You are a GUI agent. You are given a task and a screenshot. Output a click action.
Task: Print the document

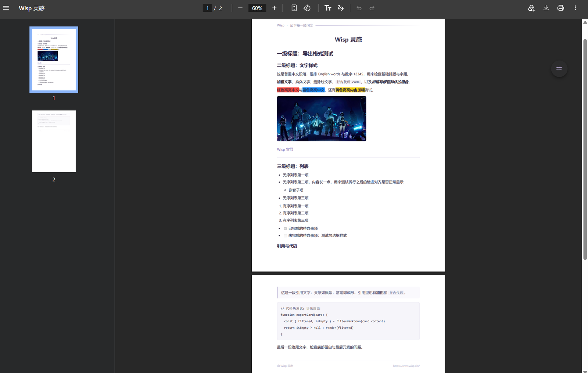(560, 8)
